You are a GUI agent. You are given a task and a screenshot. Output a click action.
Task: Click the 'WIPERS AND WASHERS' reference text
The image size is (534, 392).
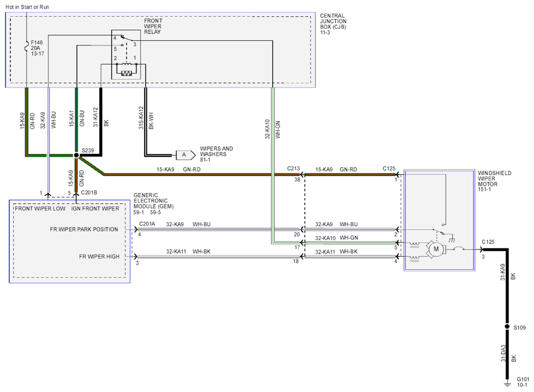click(x=217, y=151)
